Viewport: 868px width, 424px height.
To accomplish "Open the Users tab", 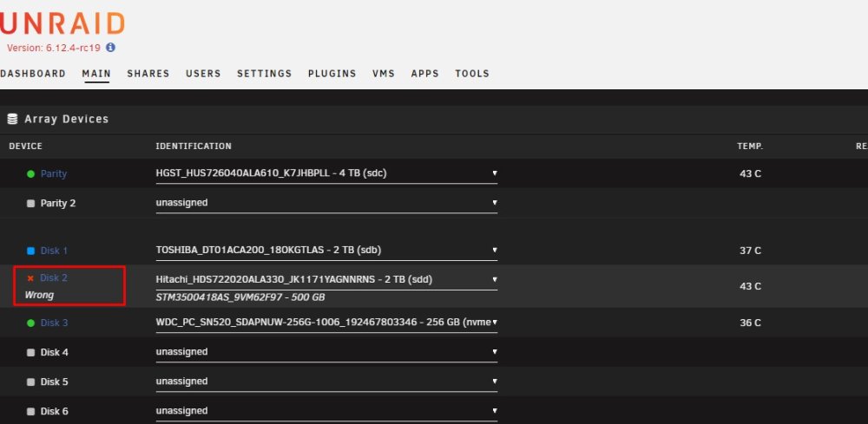I will coord(203,74).
